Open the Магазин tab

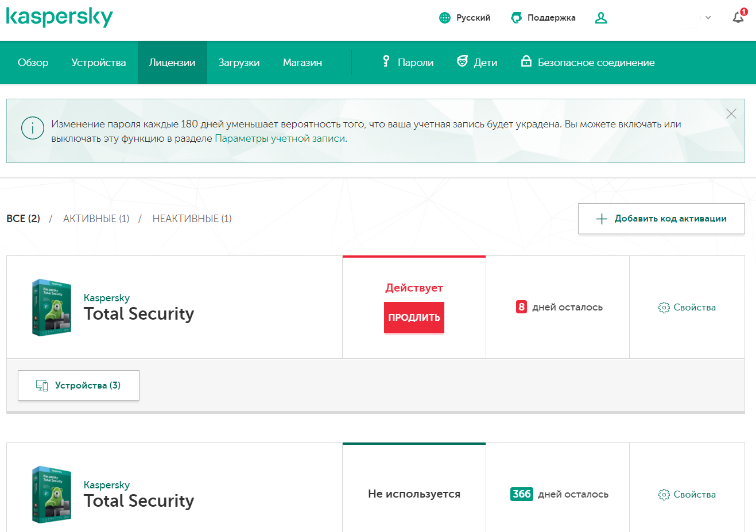pyautogui.click(x=303, y=63)
